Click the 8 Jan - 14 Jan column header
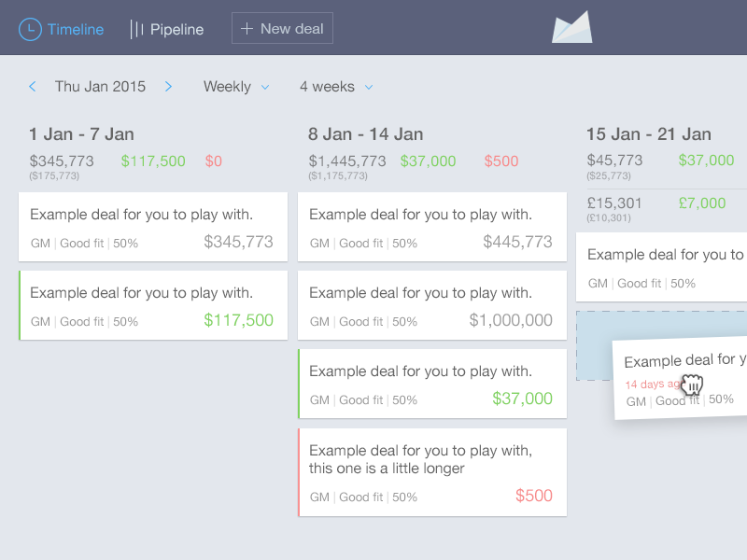747x560 pixels. [366, 134]
